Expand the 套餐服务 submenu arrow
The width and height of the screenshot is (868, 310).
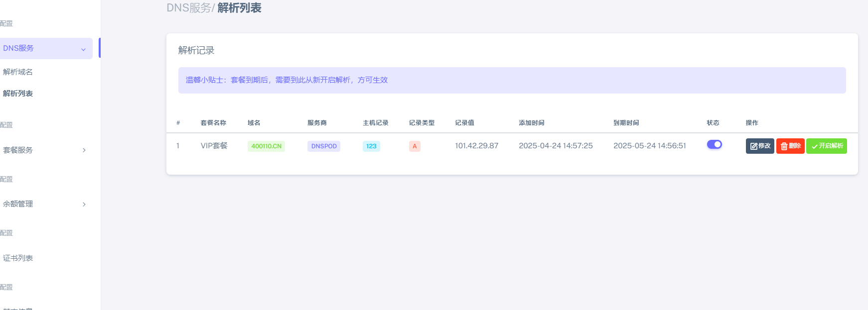tap(84, 150)
